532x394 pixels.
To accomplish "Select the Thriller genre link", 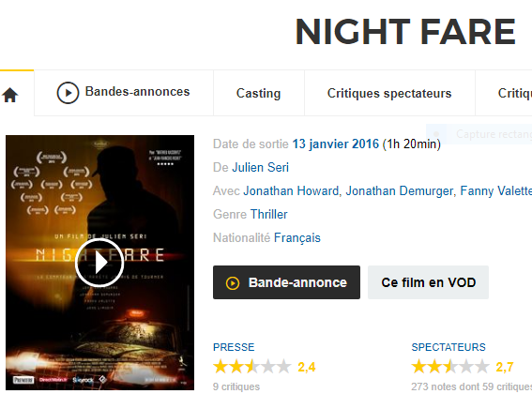I will point(268,215).
